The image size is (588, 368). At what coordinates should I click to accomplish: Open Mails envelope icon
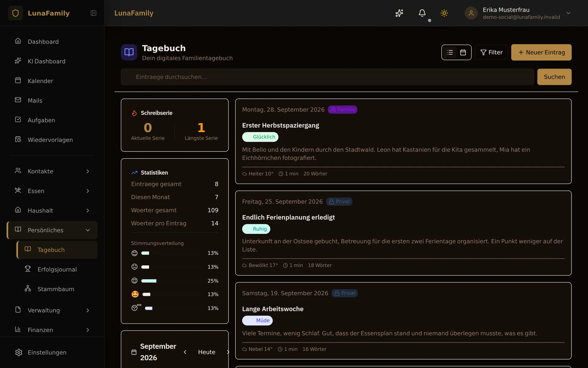[x=18, y=100]
